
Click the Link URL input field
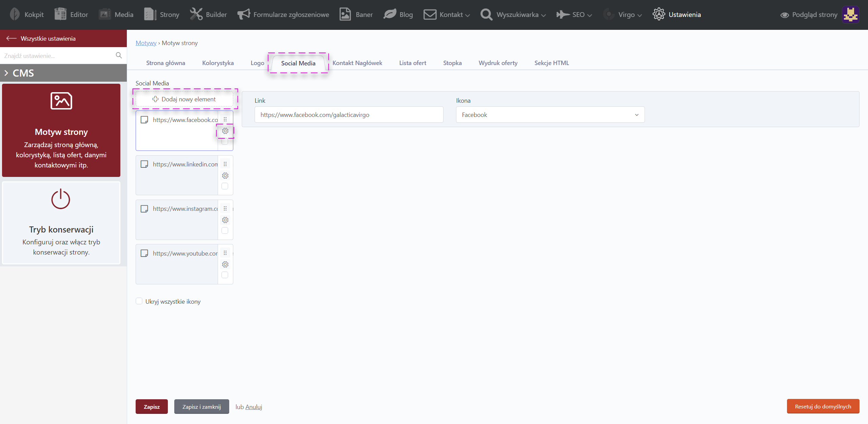coord(349,115)
